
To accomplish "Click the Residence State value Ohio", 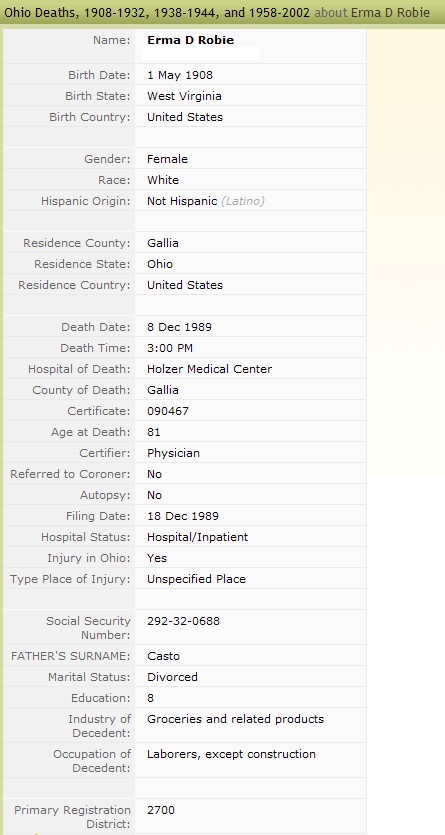I will coord(160,264).
